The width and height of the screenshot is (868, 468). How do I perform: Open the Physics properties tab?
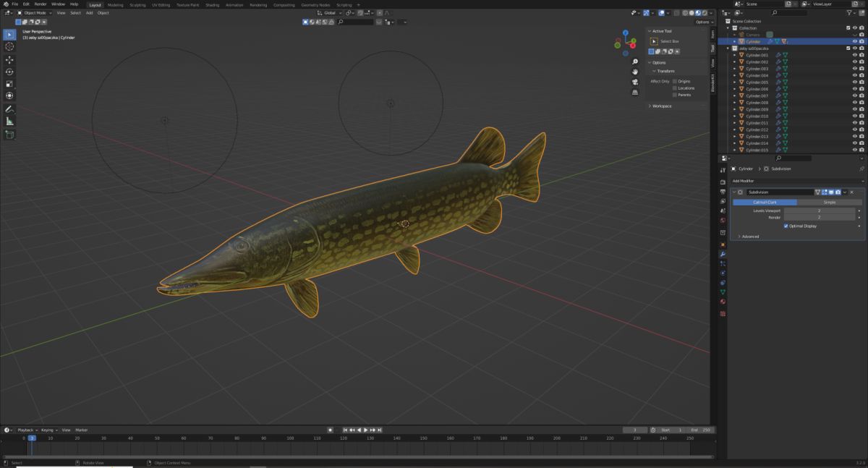(723, 273)
